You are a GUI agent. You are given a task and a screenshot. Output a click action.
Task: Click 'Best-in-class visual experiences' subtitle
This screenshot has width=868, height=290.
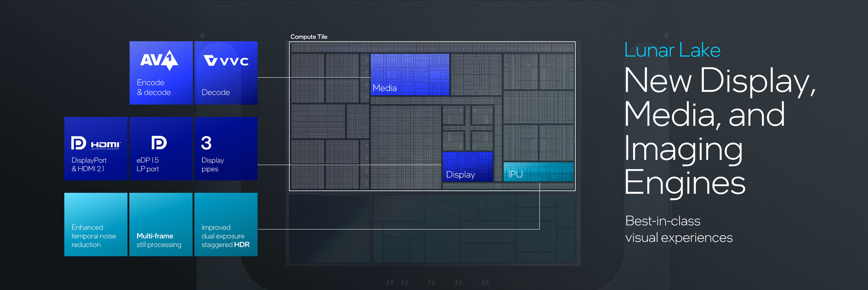tap(679, 229)
